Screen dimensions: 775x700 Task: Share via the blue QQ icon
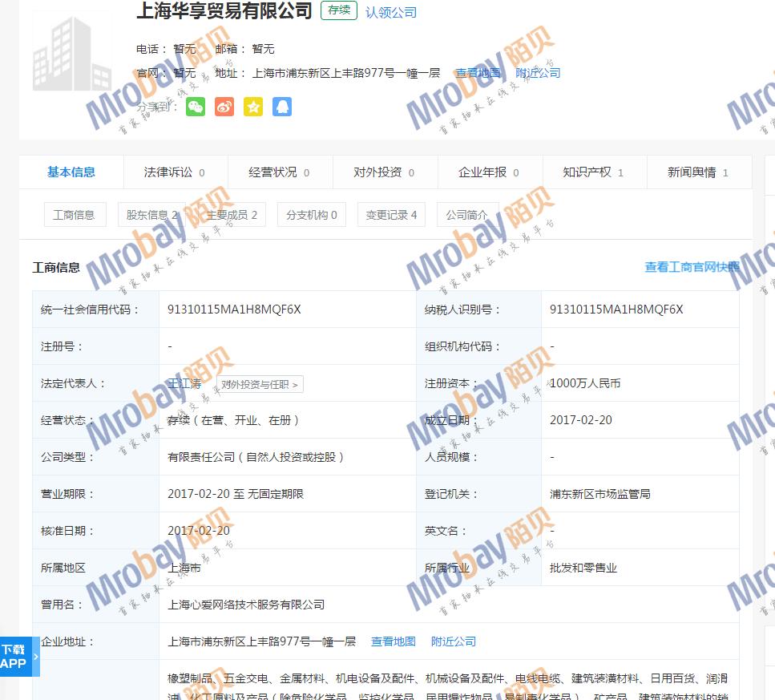(282, 107)
